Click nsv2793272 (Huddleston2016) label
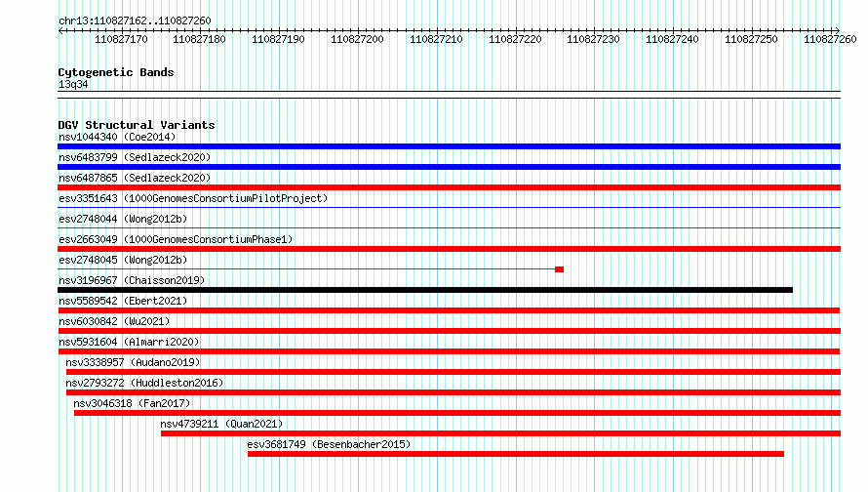Image resolution: width=868 pixels, height=492 pixels. click(x=144, y=383)
